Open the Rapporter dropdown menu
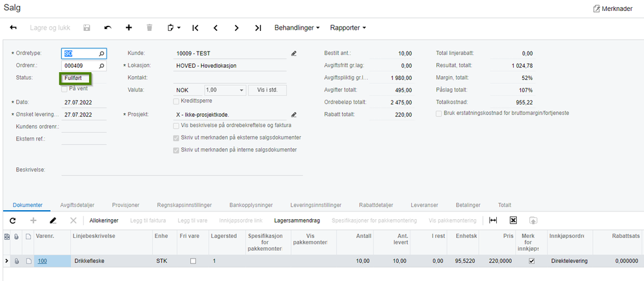Viewport: 644px width, 281px height. tap(348, 28)
